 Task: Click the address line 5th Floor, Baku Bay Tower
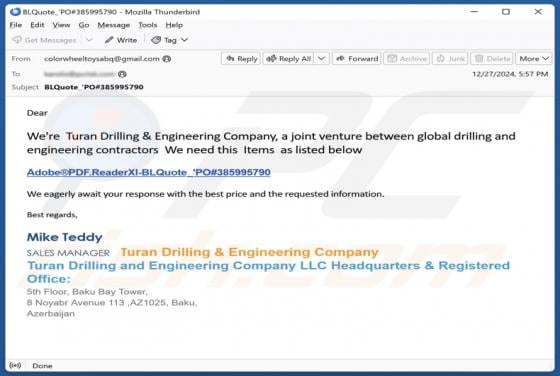(x=87, y=292)
